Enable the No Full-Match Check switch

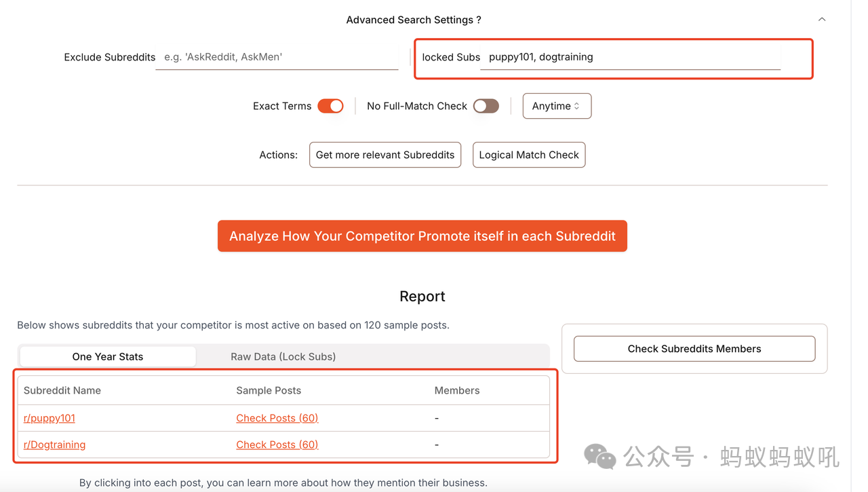486,106
